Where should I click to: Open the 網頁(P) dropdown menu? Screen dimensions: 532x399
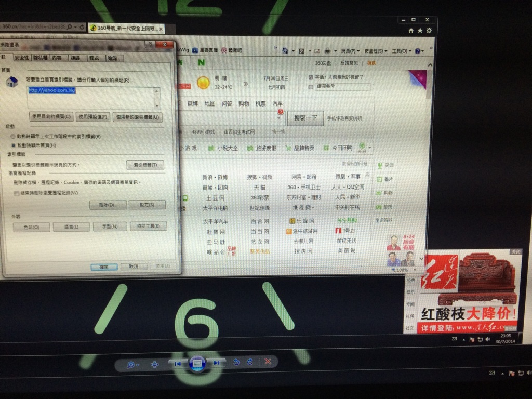[351, 51]
